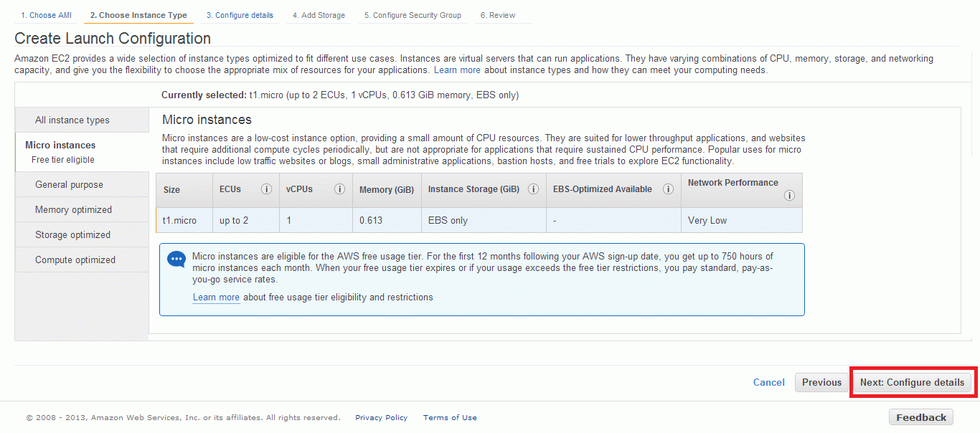Open Learn more about free usage tier
980x433 pixels.
tap(216, 297)
